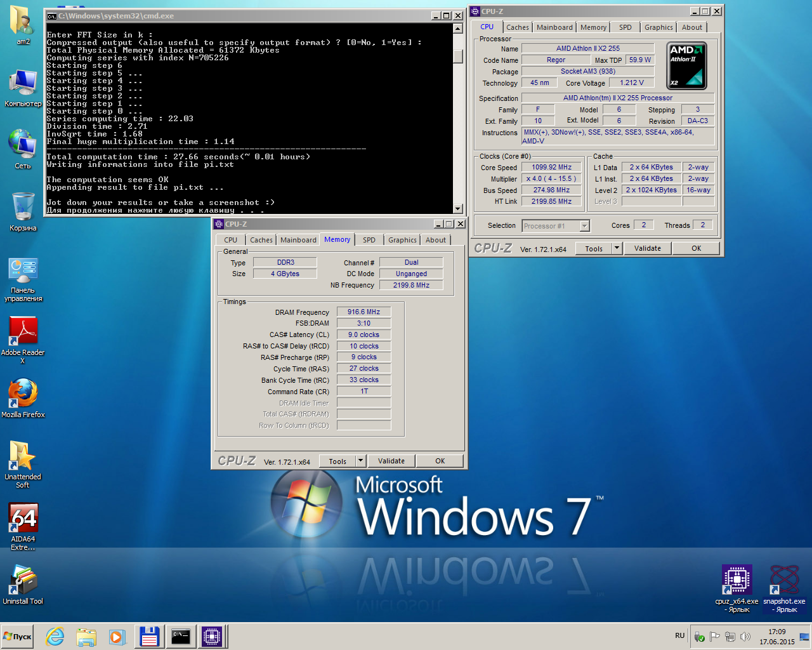Click the CAS# Latency 9.0 clocks value
This screenshot has width=812, height=650.
coord(363,335)
